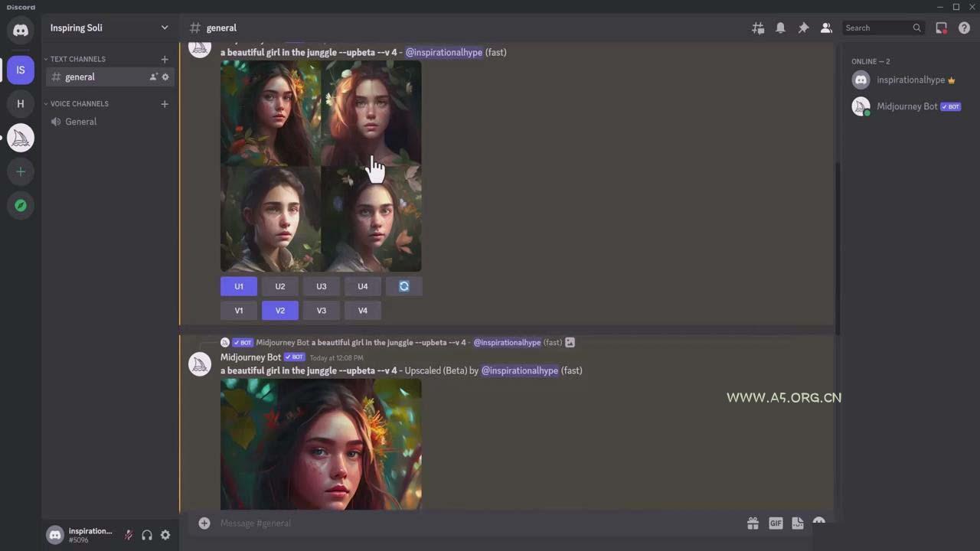Click the Message #general input field
The width and height of the screenshot is (980, 551).
(459, 523)
